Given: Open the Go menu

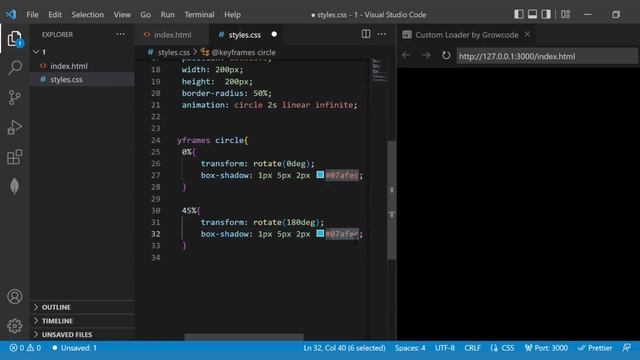Looking at the screenshot, I should pos(145,15).
